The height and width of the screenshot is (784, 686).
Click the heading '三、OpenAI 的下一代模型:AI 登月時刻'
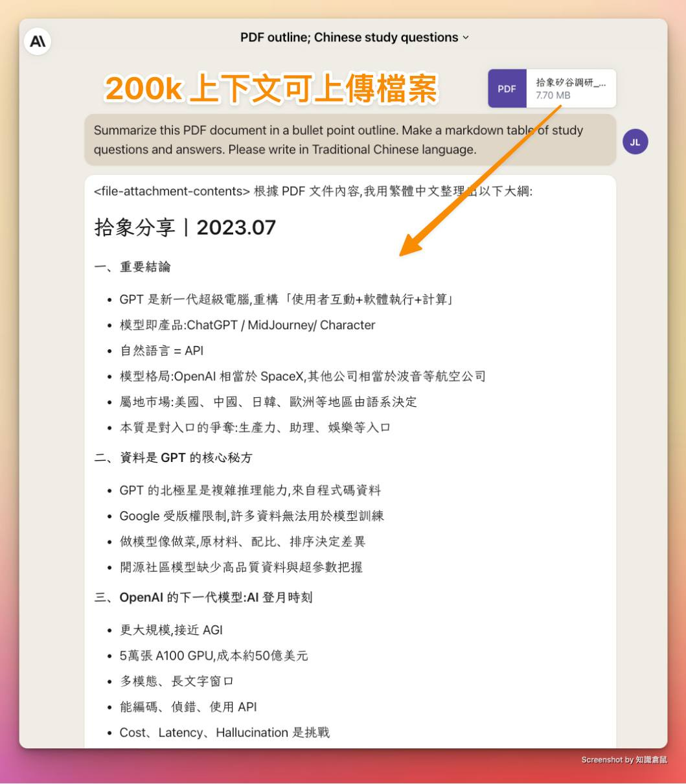pos(203,597)
